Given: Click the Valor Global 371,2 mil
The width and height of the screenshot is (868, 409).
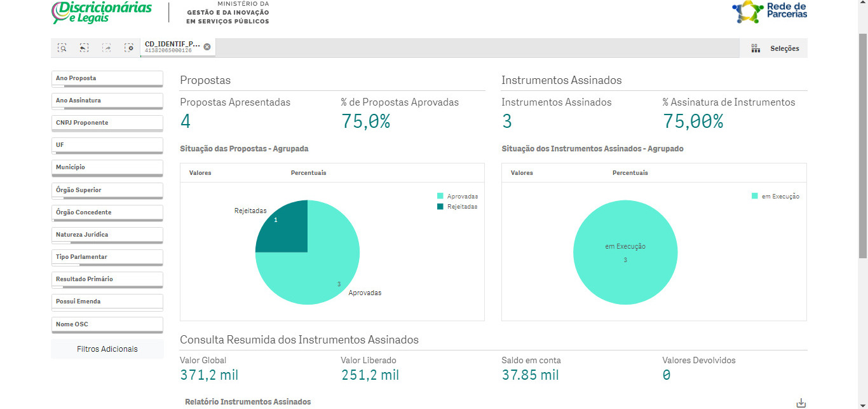Looking at the screenshot, I should (x=209, y=375).
